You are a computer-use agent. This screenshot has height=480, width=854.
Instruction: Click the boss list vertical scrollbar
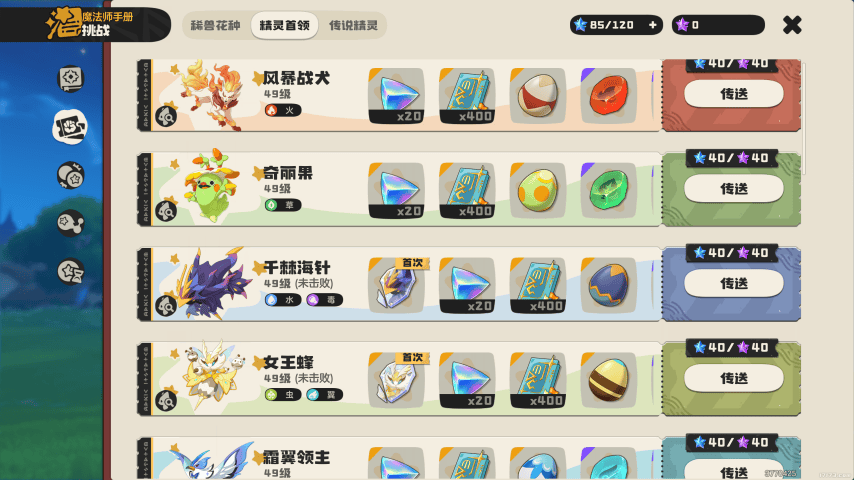pos(803,119)
